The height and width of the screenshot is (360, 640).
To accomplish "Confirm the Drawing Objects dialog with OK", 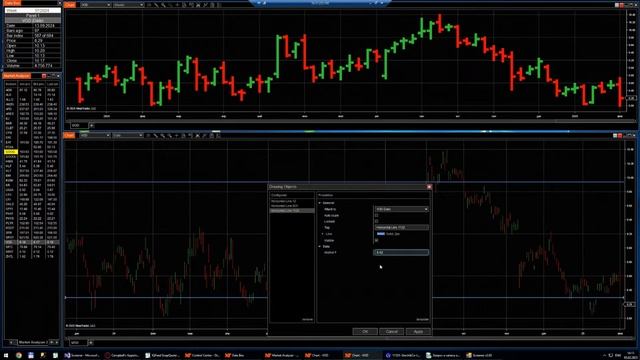I will click(x=364, y=331).
